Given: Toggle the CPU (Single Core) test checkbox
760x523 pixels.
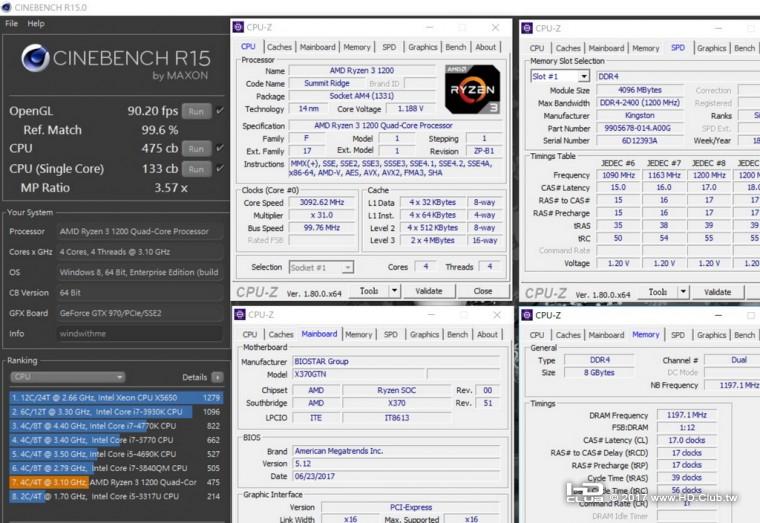Looking at the screenshot, I should (220, 168).
